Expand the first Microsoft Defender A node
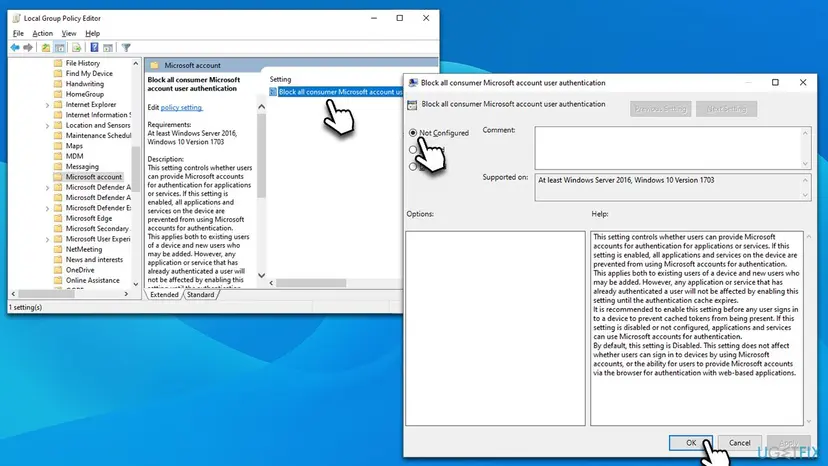828x466 pixels. (x=47, y=188)
